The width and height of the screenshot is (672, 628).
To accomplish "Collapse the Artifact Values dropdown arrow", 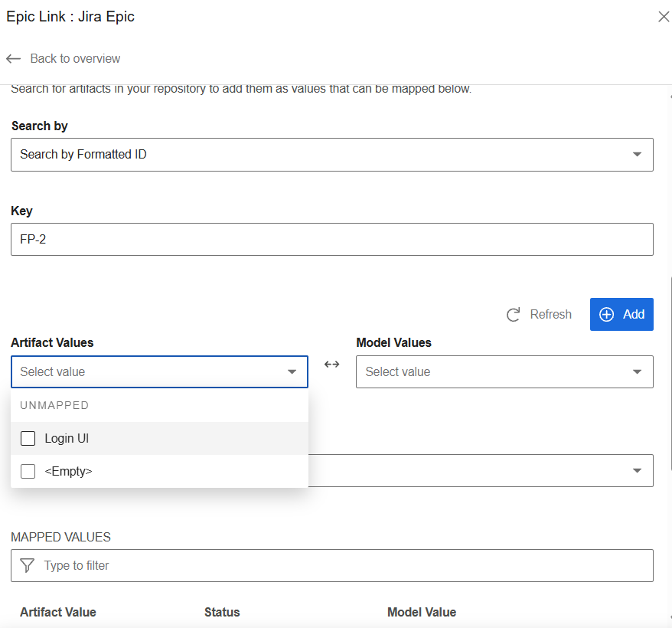I will (x=292, y=372).
